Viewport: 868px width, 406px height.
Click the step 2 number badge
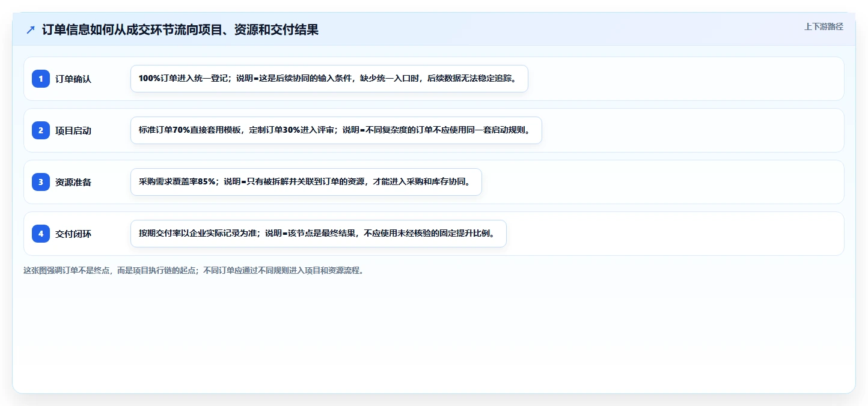point(41,130)
